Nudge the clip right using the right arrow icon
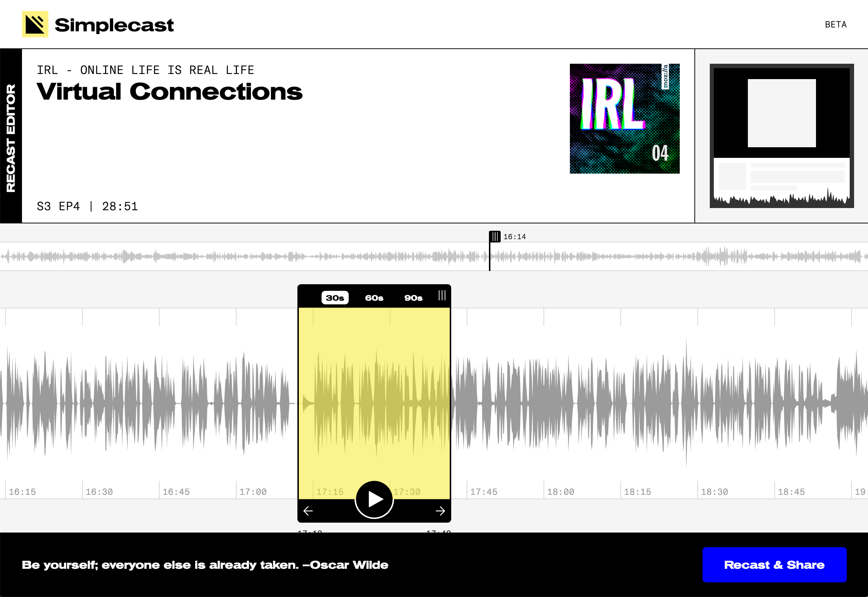The width and height of the screenshot is (868, 597). click(440, 511)
